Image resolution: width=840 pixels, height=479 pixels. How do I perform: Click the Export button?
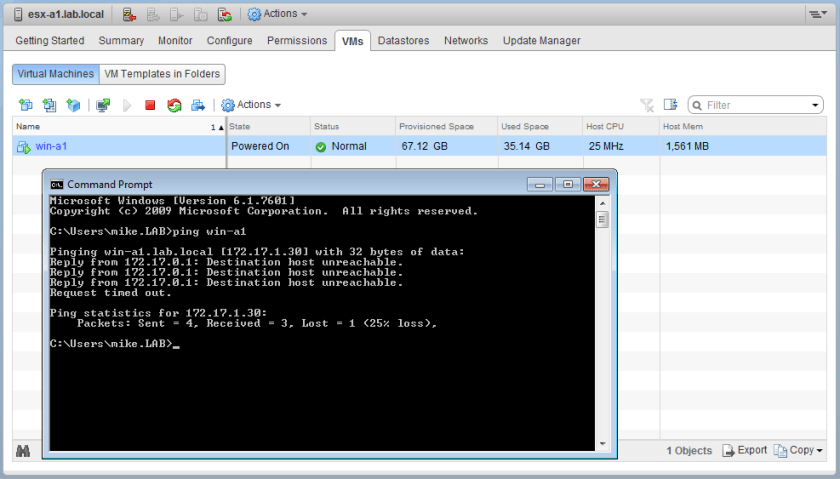click(x=745, y=451)
